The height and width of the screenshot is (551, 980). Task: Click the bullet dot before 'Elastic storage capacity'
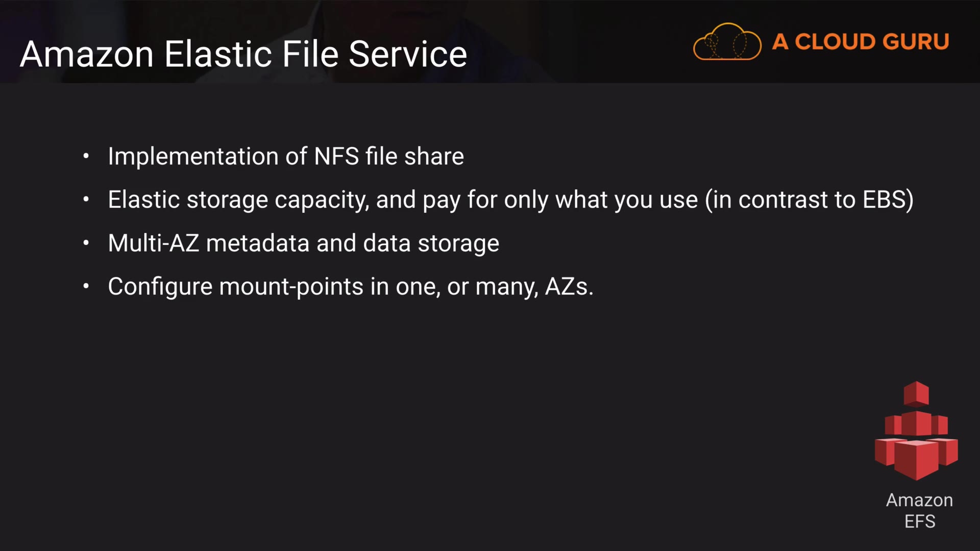tap(86, 199)
